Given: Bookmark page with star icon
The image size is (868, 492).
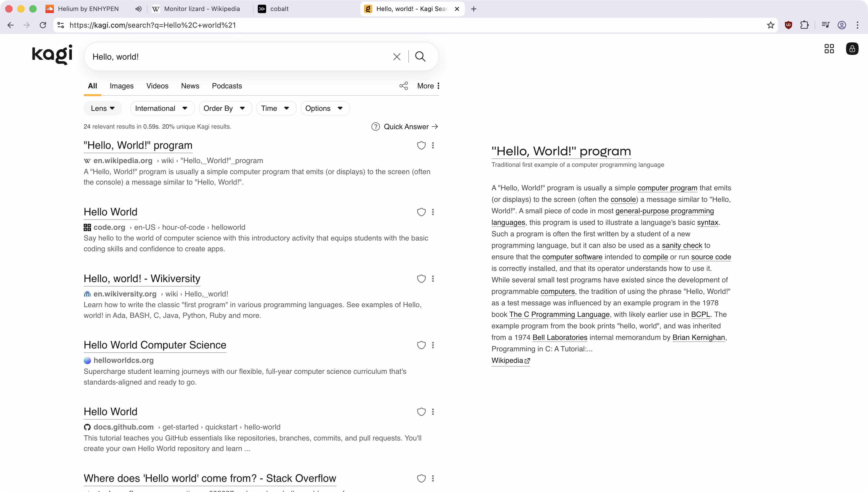Looking at the screenshot, I should (770, 25).
